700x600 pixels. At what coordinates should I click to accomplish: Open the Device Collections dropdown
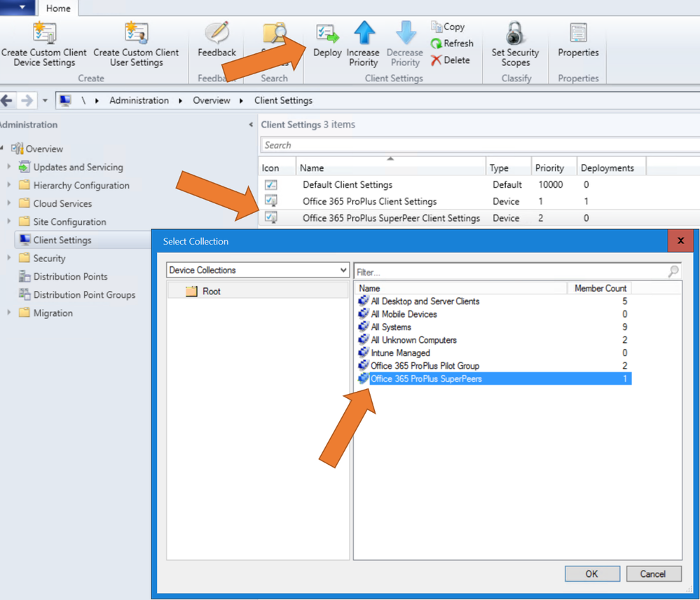coord(258,270)
